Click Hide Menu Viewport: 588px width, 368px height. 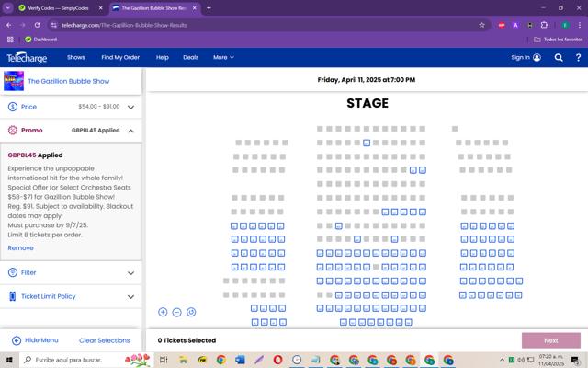coord(41,340)
